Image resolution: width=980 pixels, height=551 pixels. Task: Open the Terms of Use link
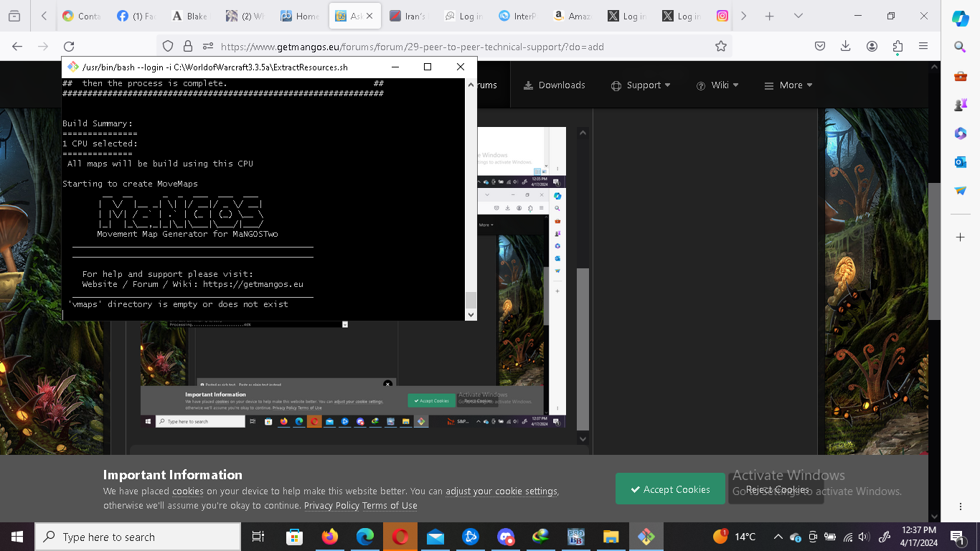tap(390, 506)
